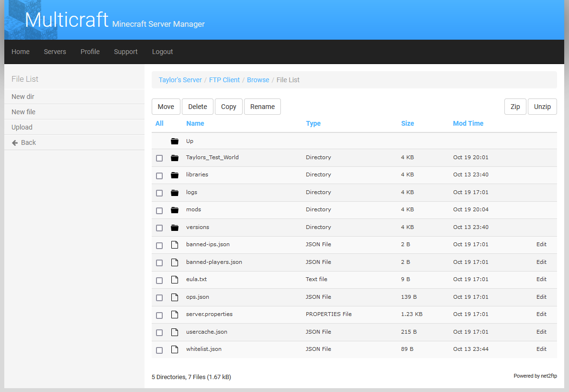Viewport: 569px width, 392px height.
Task: Click the file icon beside server.properties
Action: point(174,315)
